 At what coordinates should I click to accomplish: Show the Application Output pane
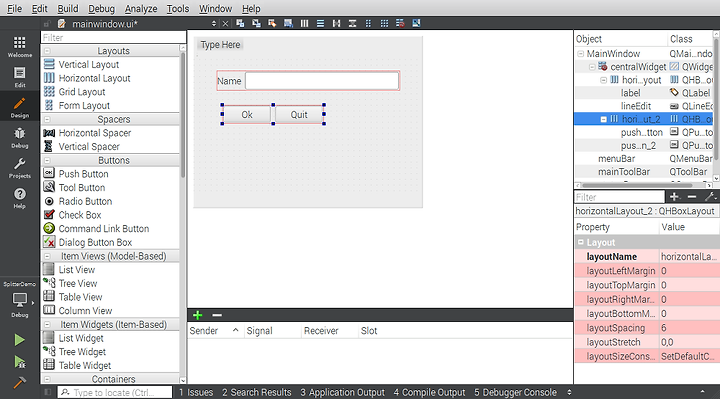(343, 393)
